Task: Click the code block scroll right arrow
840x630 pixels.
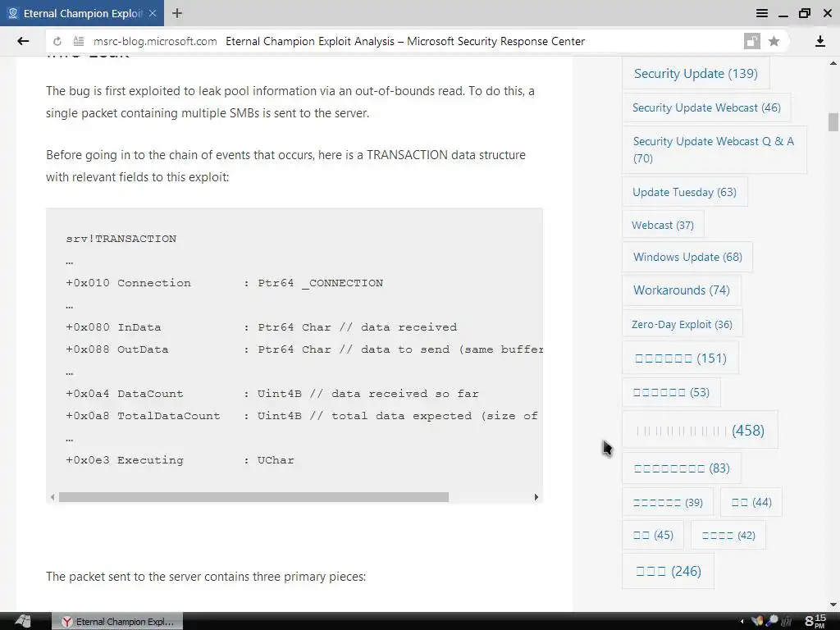Action: (x=536, y=497)
